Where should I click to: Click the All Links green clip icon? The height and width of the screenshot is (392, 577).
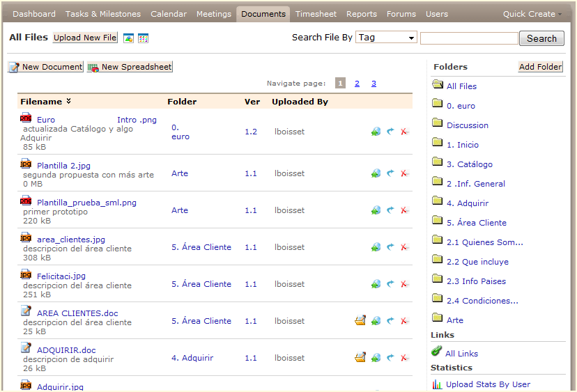437,352
